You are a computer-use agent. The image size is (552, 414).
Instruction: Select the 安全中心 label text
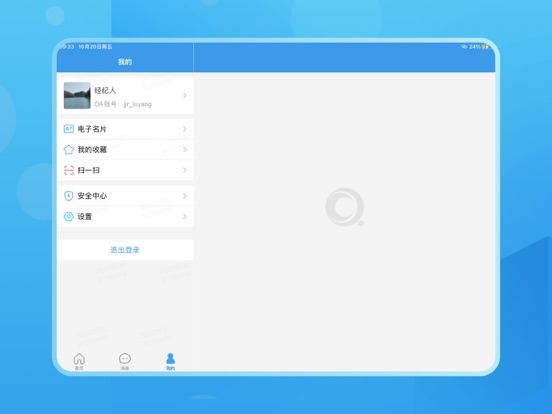(92, 196)
